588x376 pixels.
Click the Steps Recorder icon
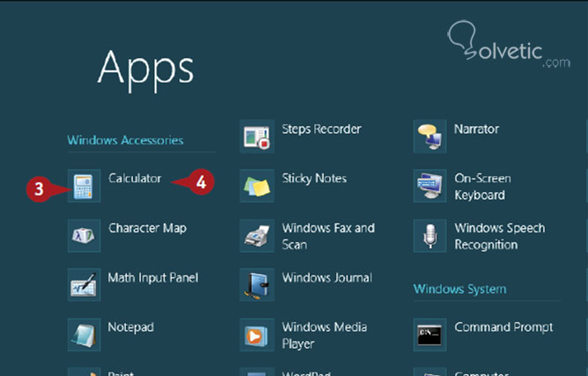click(x=257, y=136)
